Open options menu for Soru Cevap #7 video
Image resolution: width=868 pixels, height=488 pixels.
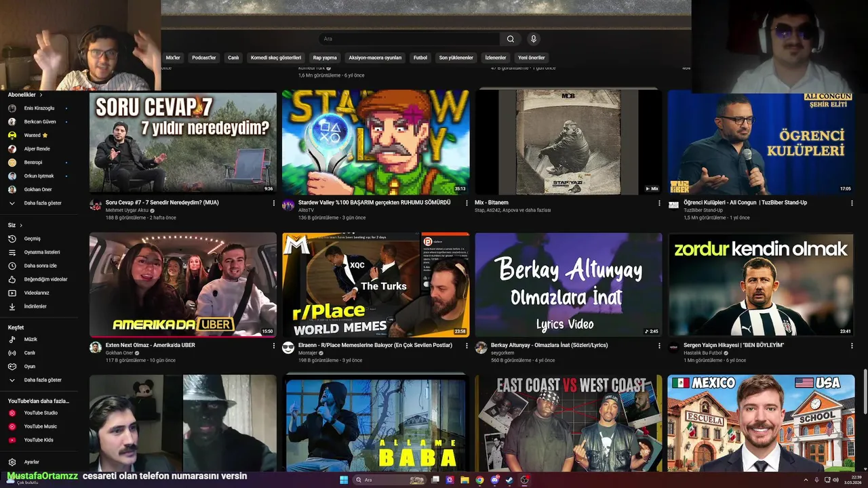[274, 203]
